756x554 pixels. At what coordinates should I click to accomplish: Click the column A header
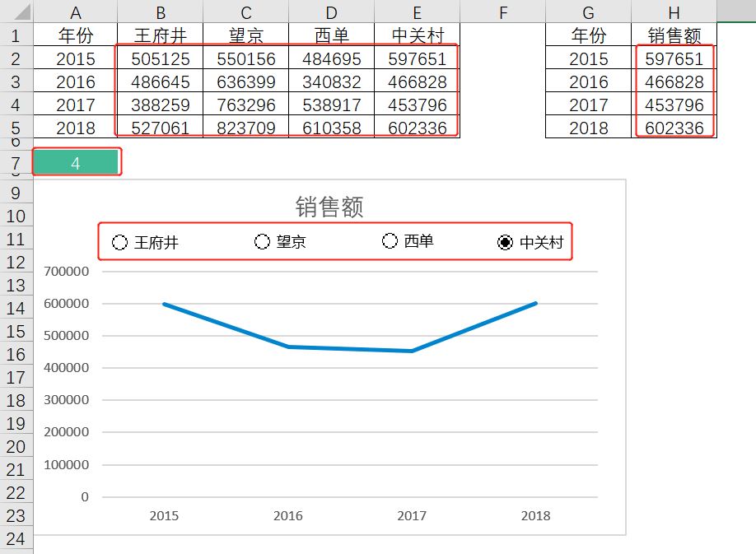pyautogui.click(x=76, y=12)
